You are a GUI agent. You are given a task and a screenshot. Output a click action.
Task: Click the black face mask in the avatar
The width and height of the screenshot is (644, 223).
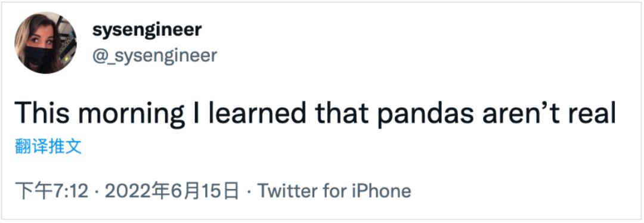pos(38,57)
